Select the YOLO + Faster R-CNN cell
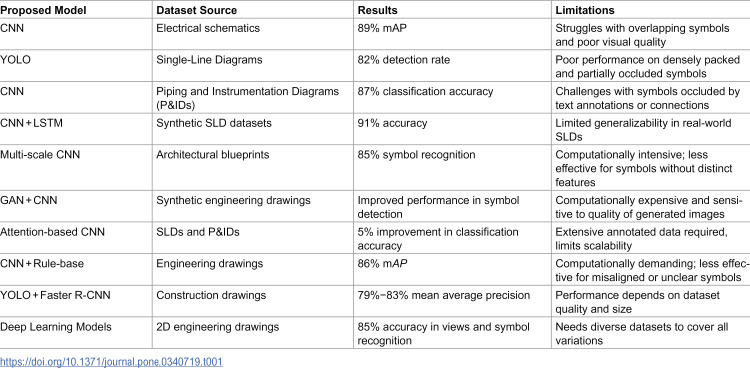Viewport: 750px width, 369px height. click(x=76, y=302)
